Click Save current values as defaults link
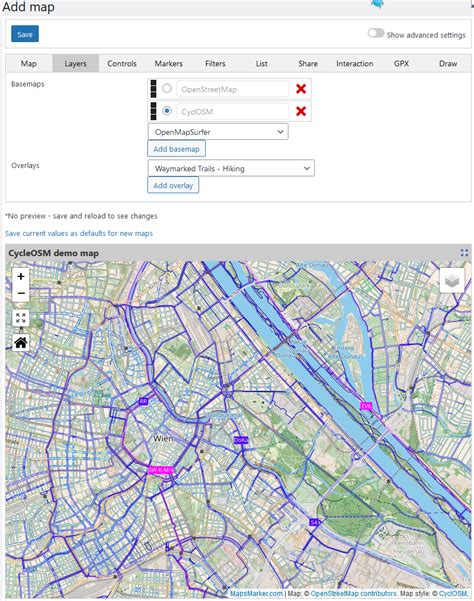The width and height of the screenshot is (474, 601). point(79,233)
